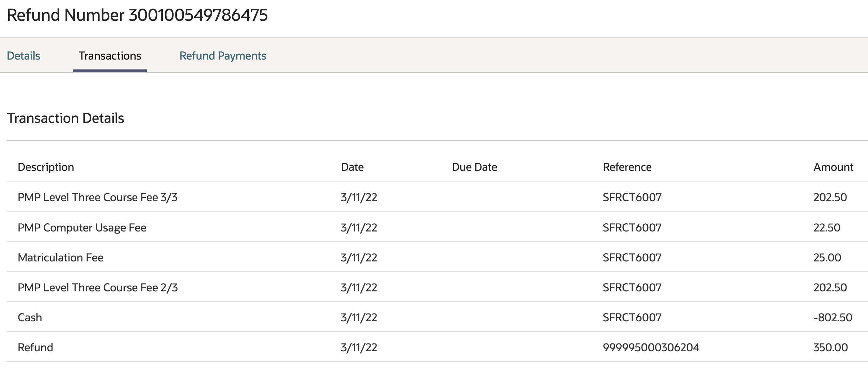Select the Cash transaction row

(x=30, y=318)
